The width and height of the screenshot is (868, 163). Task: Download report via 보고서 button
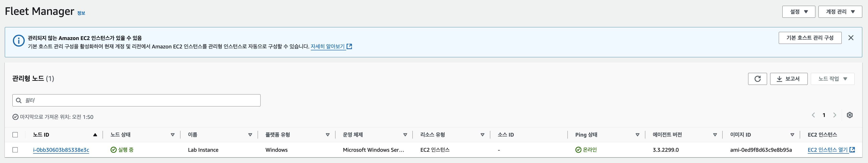[x=789, y=79]
